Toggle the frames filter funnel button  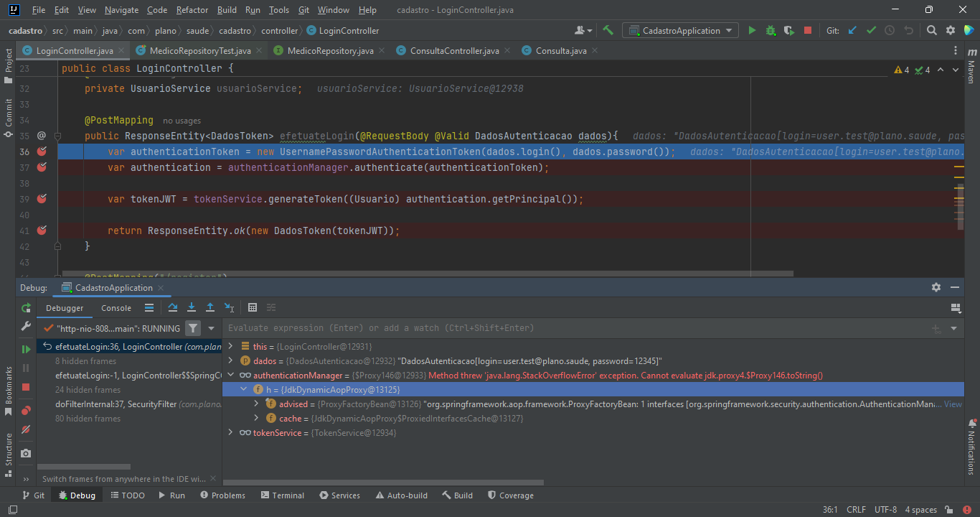pos(193,328)
